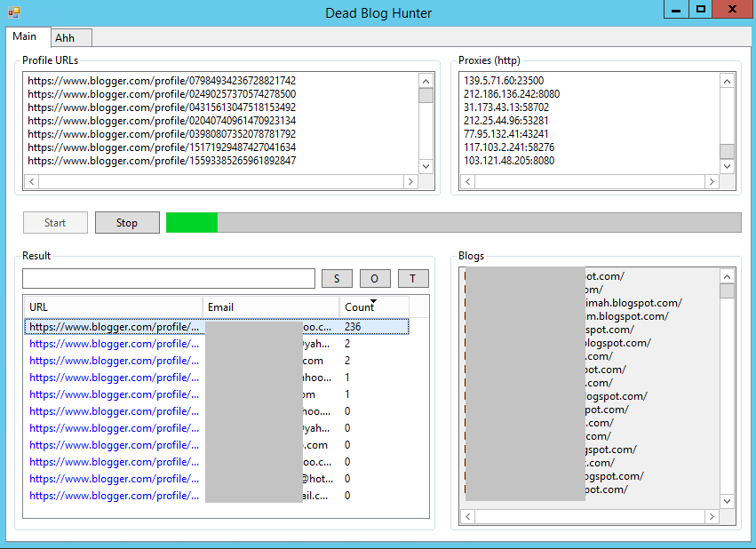Open profile link with email ending ail.c...
Viewport: 756px width, 549px height.
pos(115,496)
